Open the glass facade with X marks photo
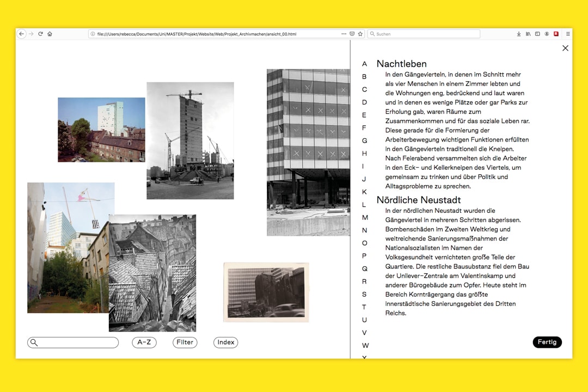This screenshot has height=392, width=588. [308, 152]
